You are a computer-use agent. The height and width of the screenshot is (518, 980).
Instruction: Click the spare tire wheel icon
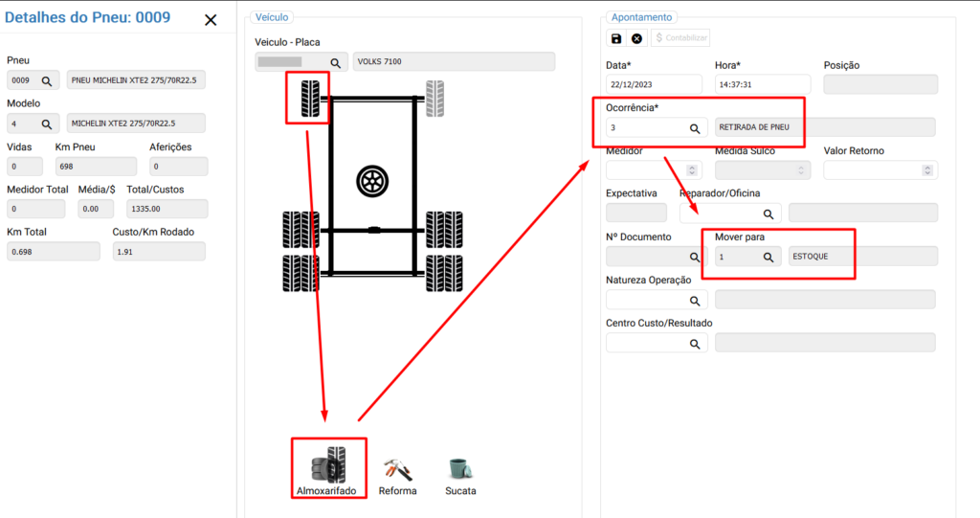pos(371,179)
